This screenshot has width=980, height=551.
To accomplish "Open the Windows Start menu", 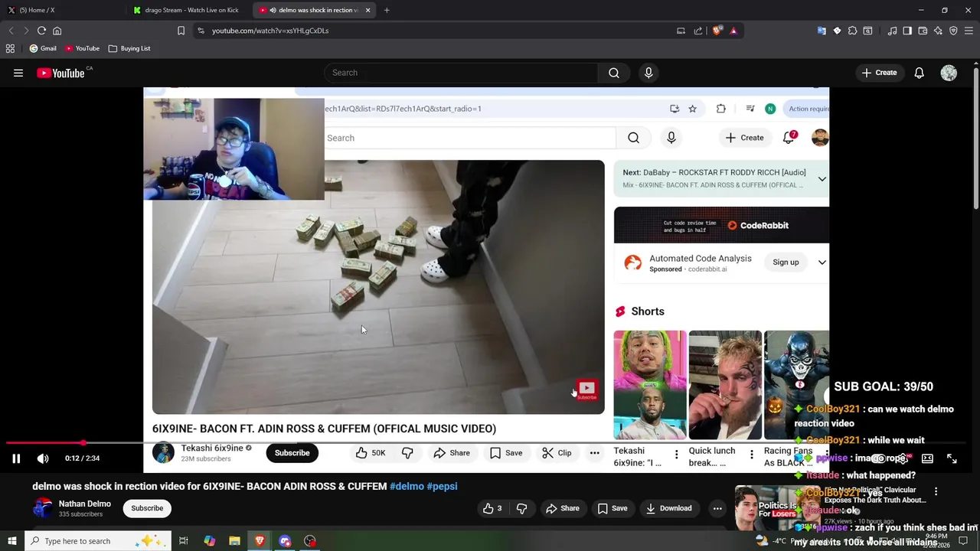I will (x=11, y=541).
